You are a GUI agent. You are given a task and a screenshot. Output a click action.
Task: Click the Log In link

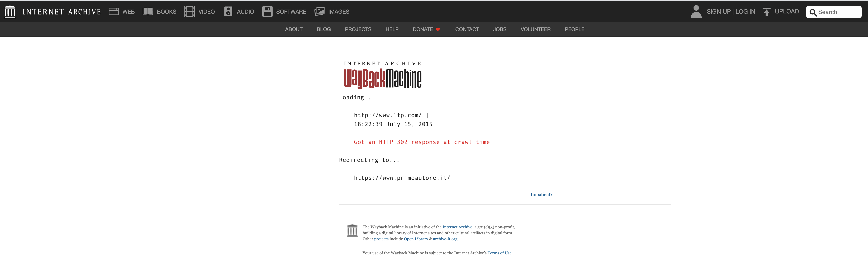[x=745, y=12]
